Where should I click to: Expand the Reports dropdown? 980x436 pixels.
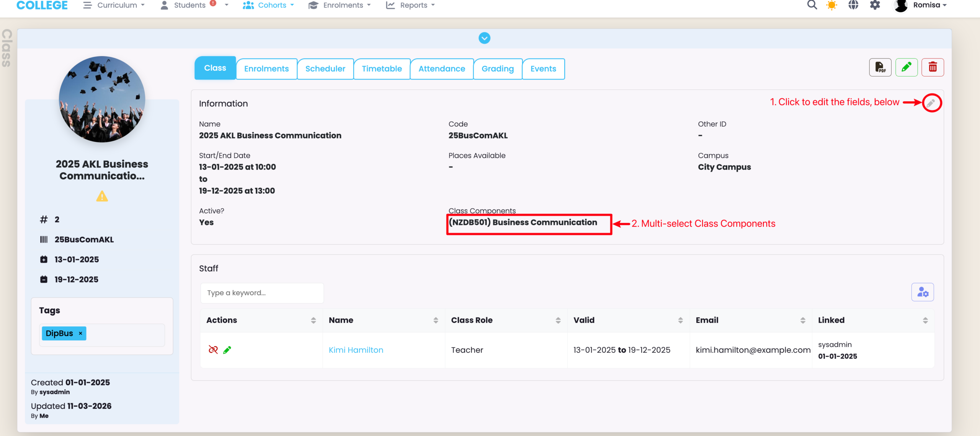[x=411, y=5]
